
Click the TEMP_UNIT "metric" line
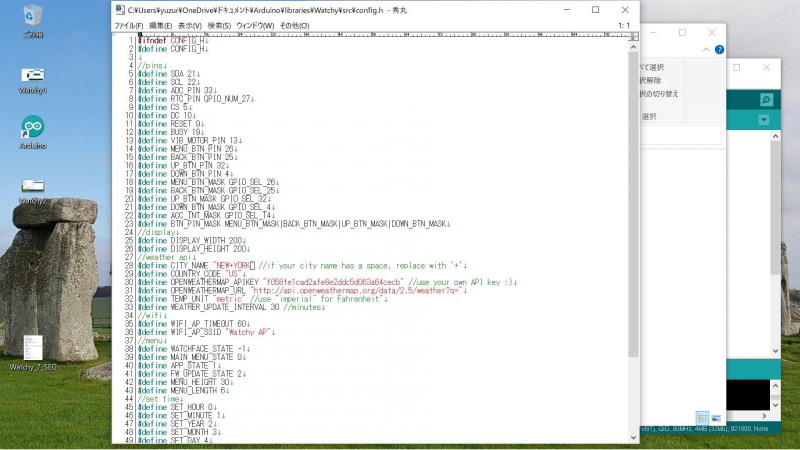tap(263, 299)
